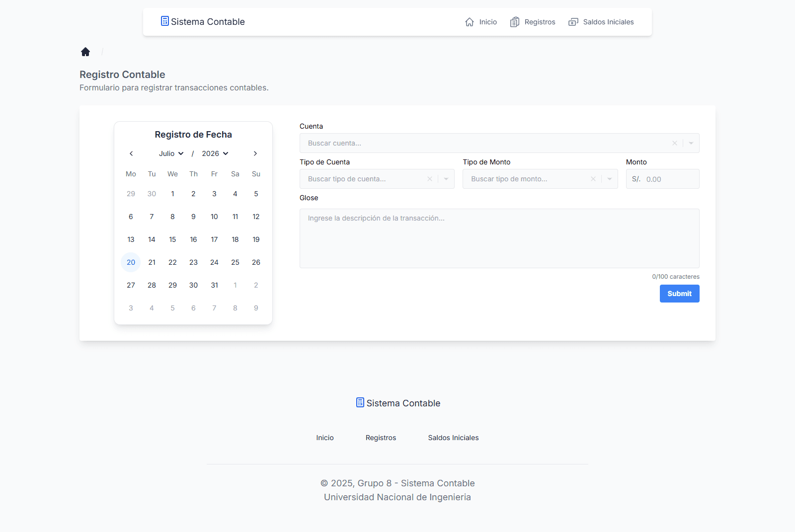
Task: Select July 12 in the calendar
Action: pos(256,217)
